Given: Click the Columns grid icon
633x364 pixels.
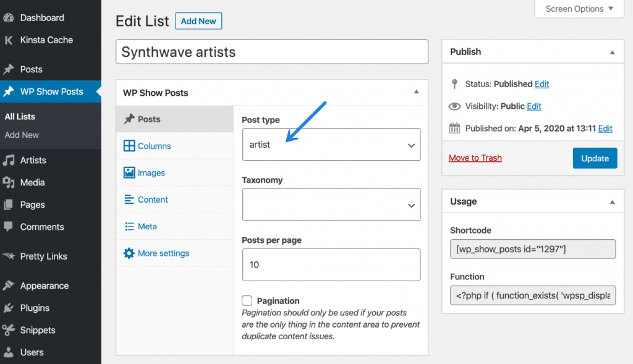Looking at the screenshot, I should (129, 146).
